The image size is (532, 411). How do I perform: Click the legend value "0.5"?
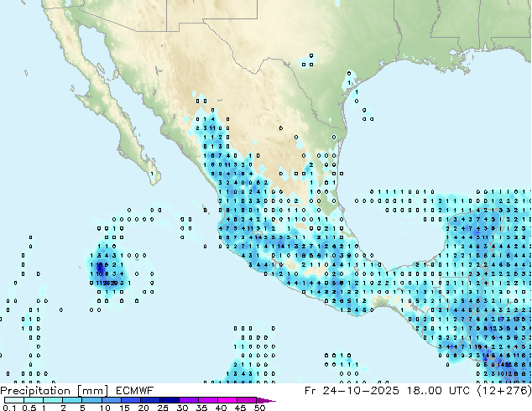click(x=29, y=408)
